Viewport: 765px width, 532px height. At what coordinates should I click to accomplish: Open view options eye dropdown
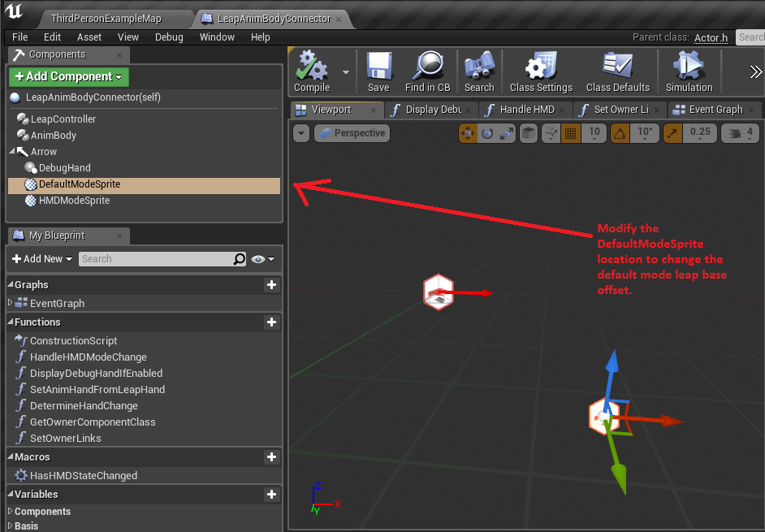[263, 259]
